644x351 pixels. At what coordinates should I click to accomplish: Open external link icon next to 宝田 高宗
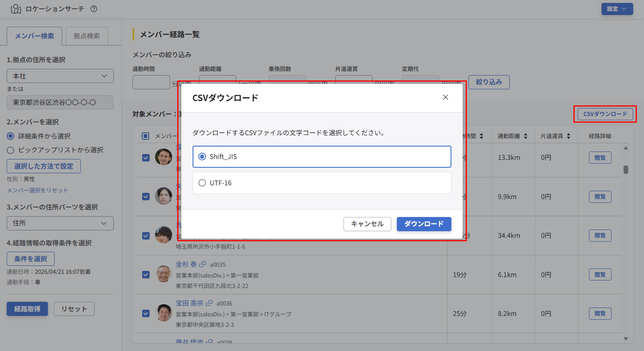coord(209,303)
